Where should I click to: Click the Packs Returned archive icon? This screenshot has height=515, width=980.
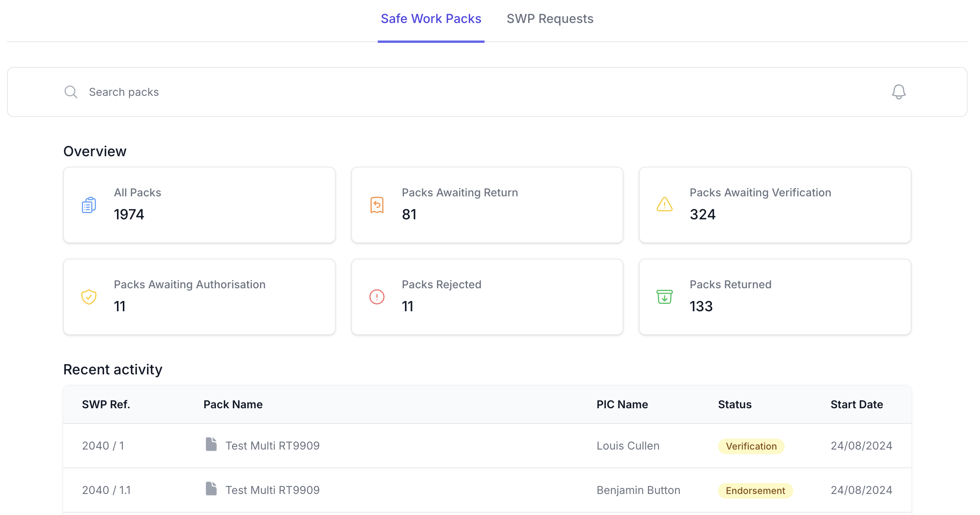point(664,297)
